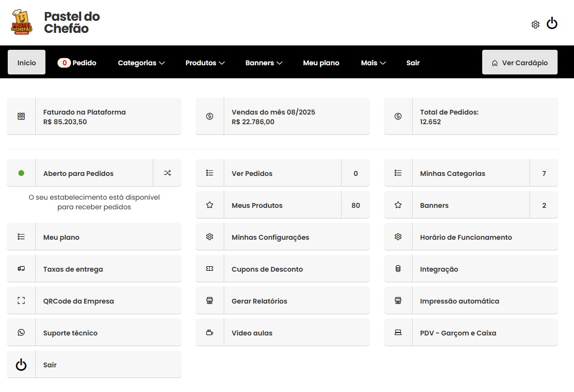
Task: Open the WhatsApp support icon next to Suporte técnico
Action: [21, 333]
